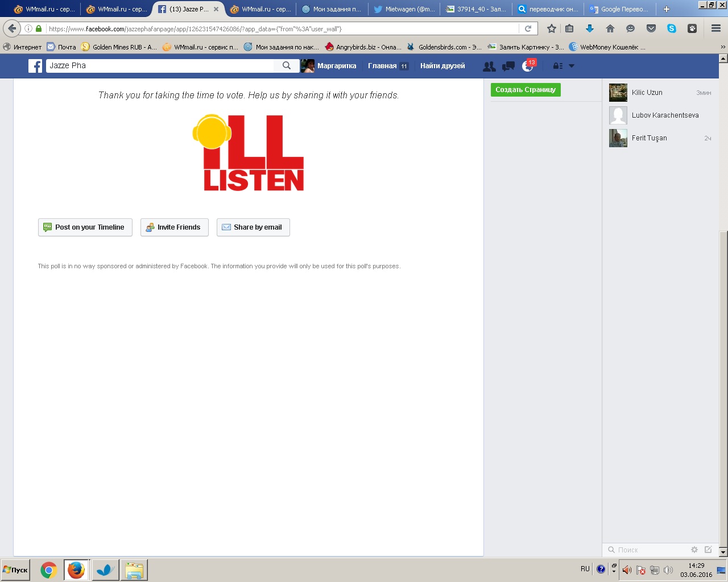Open chat with Kilic Uzun

(x=660, y=93)
